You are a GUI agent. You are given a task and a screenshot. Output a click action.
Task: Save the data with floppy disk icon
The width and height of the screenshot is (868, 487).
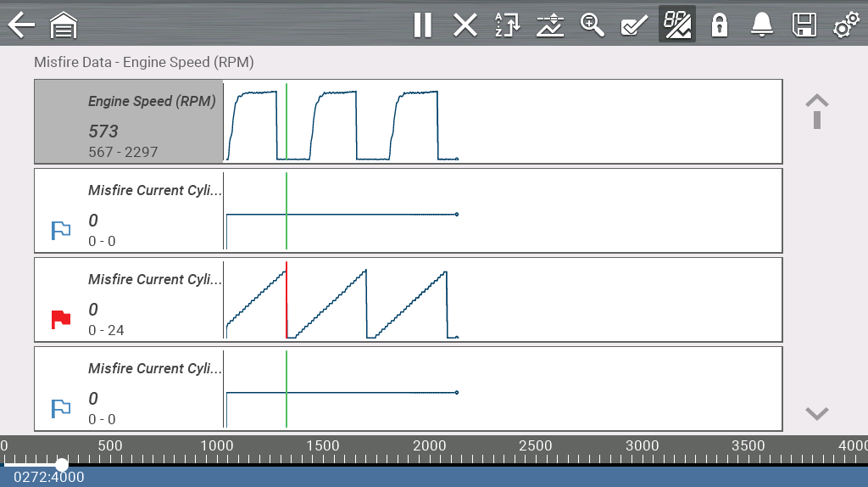[804, 25]
